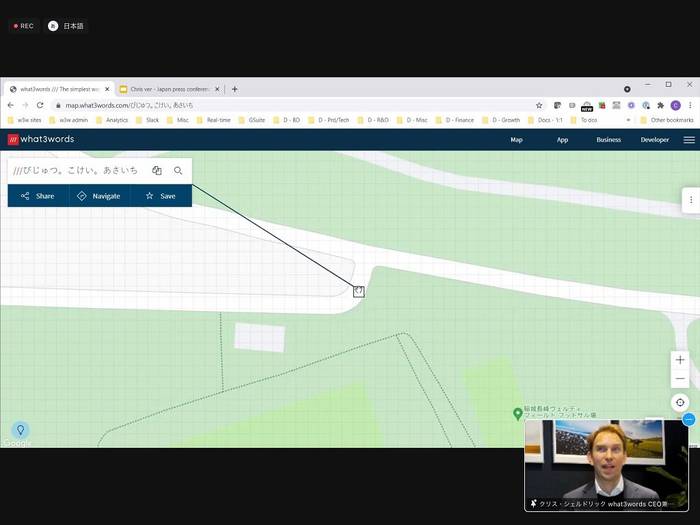Image resolution: width=700 pixels, height=525 pixels.
Task: Open the App menu item
Action: coord(562,140)
